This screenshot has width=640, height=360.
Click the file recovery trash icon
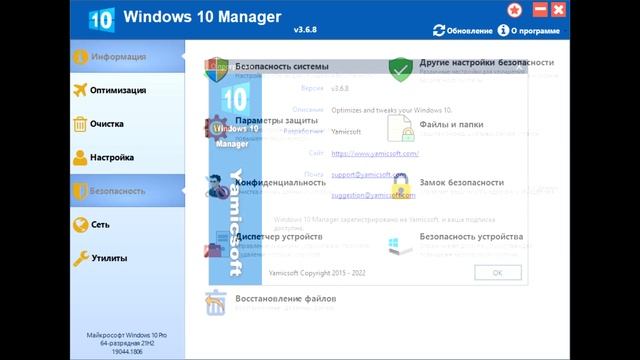pyautogui.click(x=215, y=302)
